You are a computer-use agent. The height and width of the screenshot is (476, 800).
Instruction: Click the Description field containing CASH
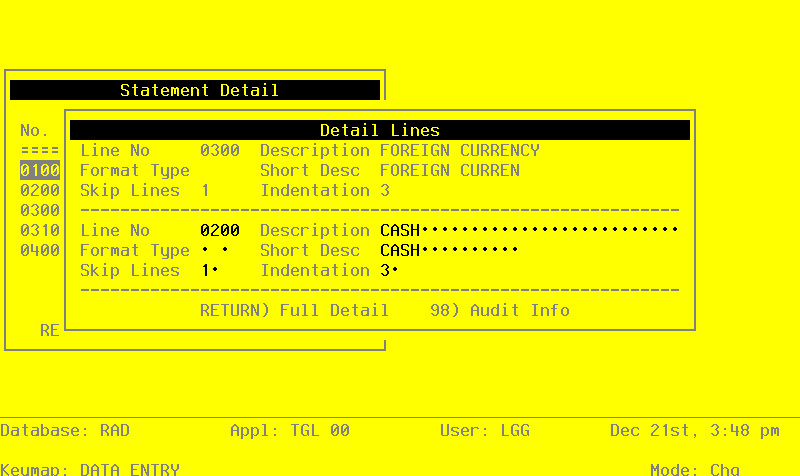(529, 230)
